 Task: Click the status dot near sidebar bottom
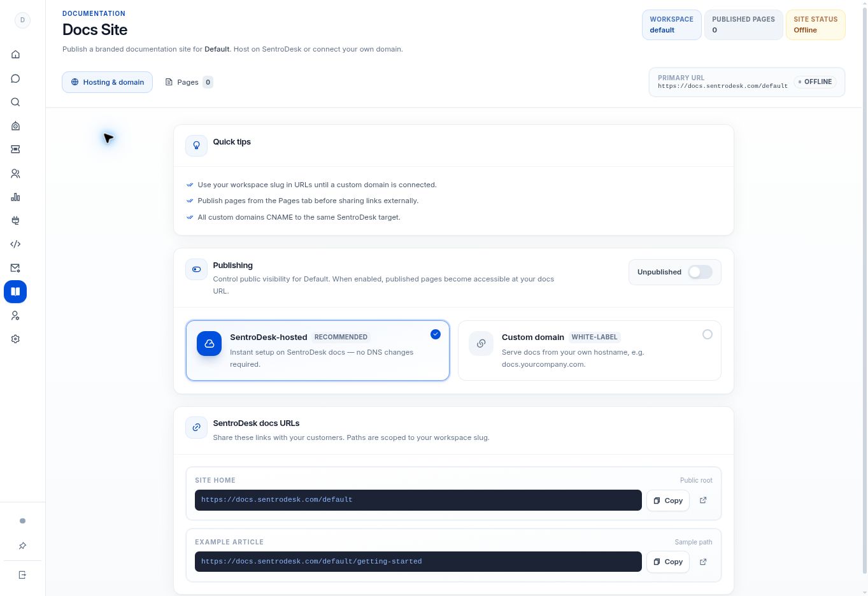(x=22, y=521)
